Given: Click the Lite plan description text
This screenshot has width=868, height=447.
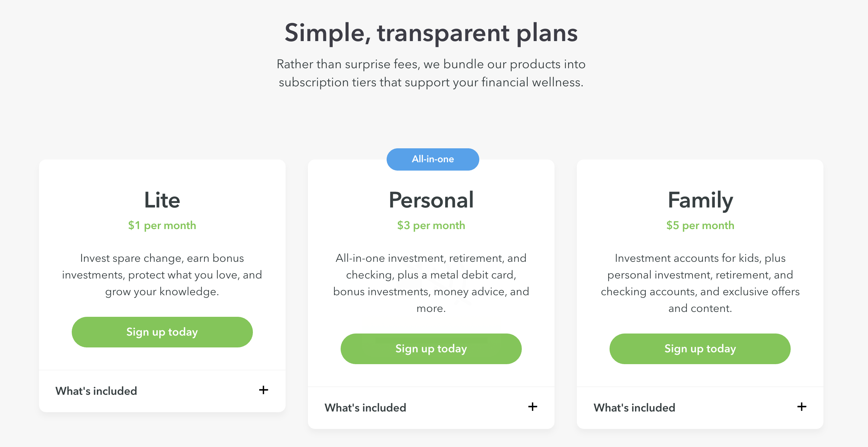Looking at the screenshot, I should [x=162, y=275].
